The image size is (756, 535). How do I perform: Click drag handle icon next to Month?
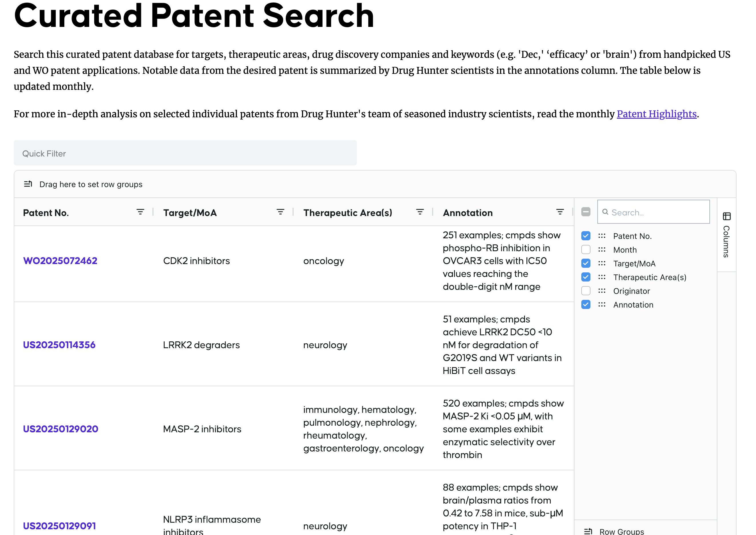pyautogui.click(x=602, y=250)
